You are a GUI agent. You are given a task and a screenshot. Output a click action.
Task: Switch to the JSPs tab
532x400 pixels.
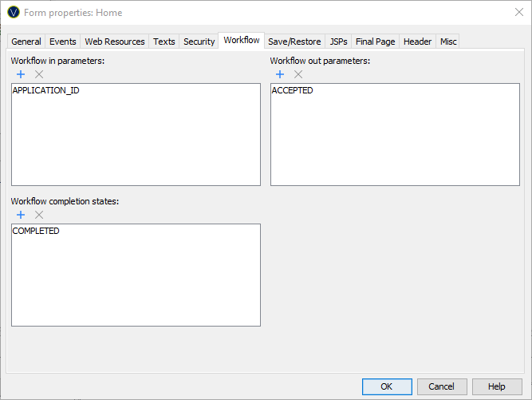click(x=338, y=42)
